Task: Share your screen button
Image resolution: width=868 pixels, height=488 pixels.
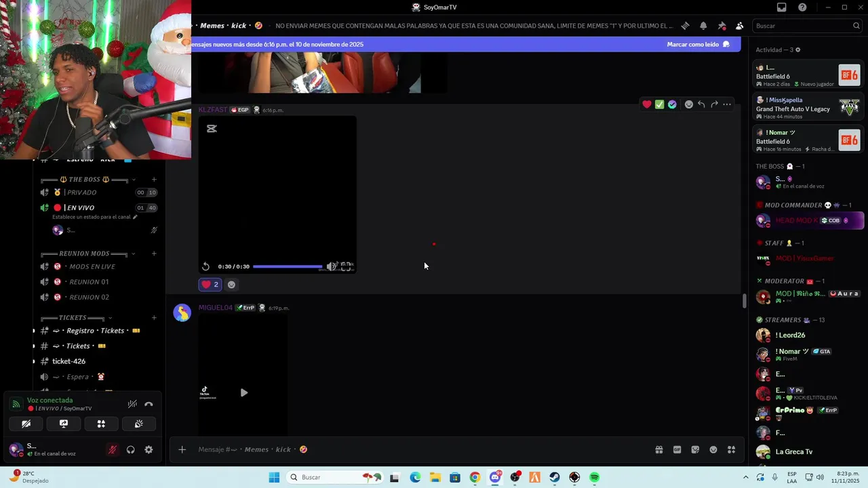Action: pos(64,424)
